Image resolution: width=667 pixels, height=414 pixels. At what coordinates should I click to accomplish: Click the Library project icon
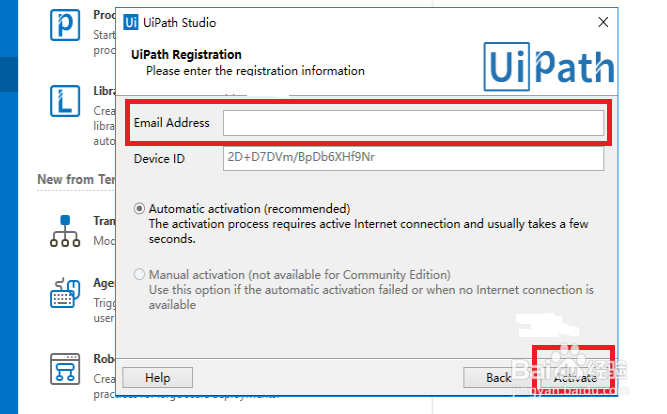[65, 100]
